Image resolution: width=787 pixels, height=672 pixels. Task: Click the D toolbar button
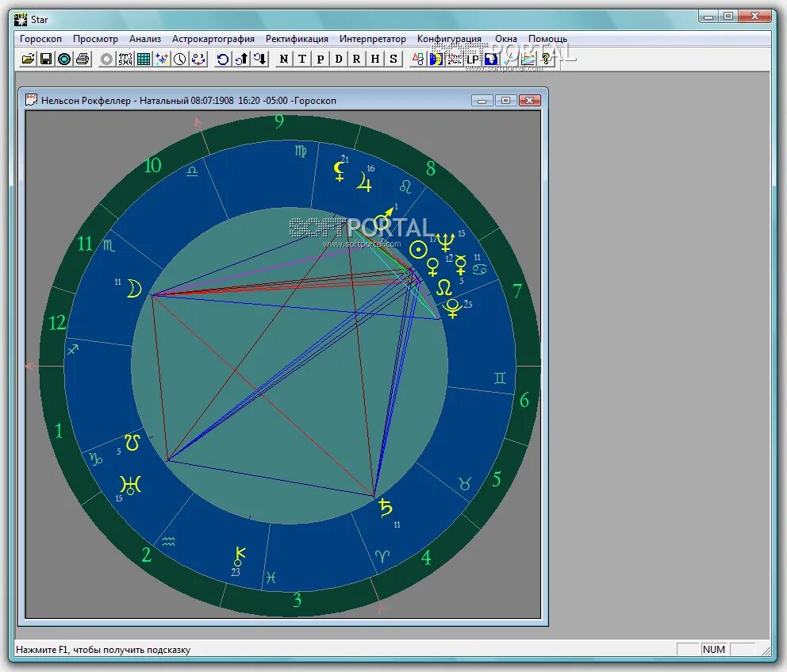coord(339,60)
